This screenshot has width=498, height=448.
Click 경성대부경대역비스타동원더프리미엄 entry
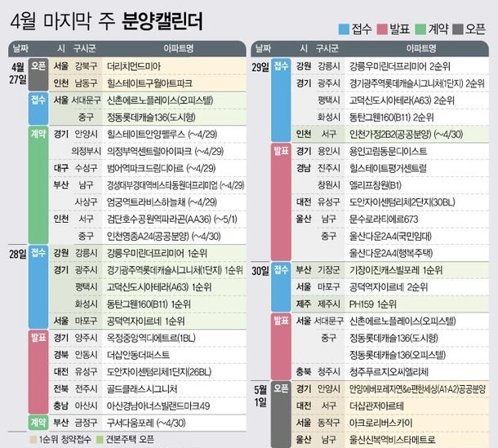tap(176, 185)
